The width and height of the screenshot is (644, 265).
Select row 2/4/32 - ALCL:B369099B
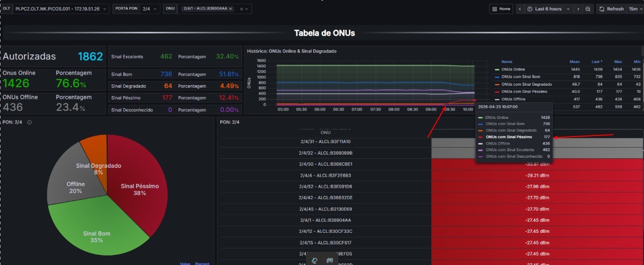click(x=325, y=153)
